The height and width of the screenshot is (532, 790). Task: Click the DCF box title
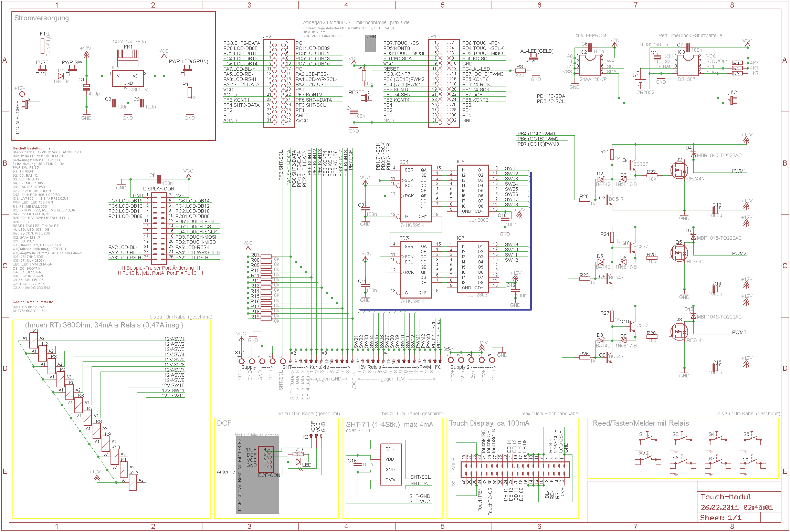point(224,423)
